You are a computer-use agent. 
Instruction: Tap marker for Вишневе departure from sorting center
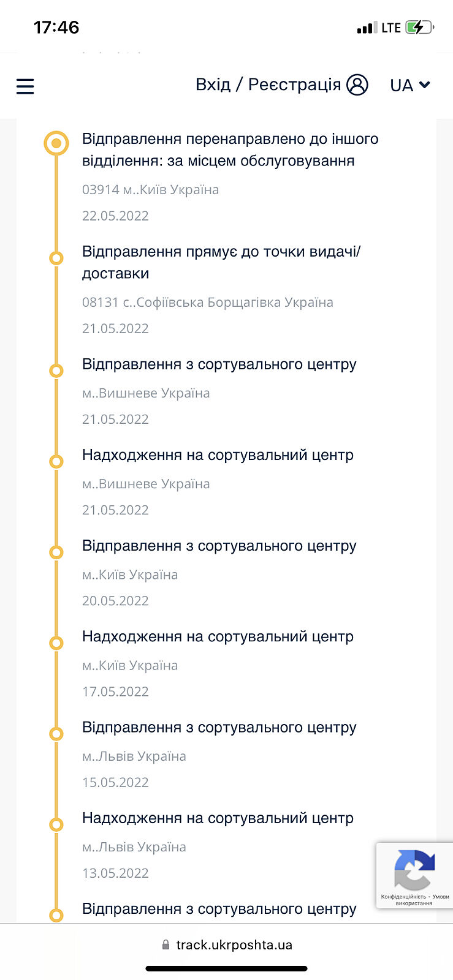tap(56, 371)
